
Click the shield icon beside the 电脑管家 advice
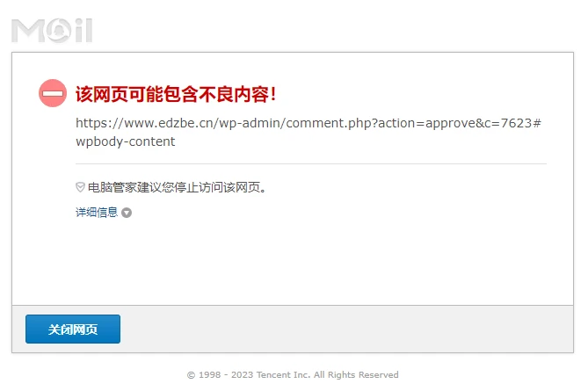point(80,187)
